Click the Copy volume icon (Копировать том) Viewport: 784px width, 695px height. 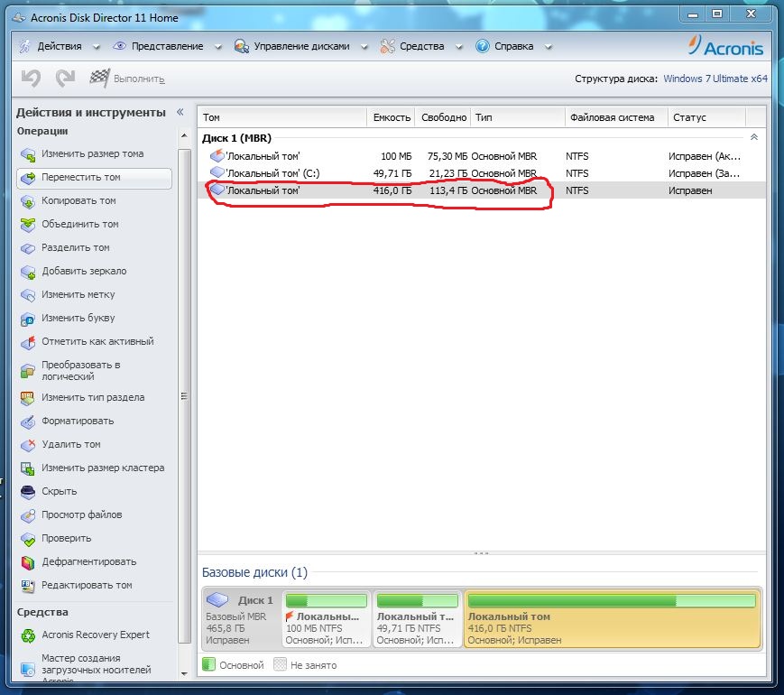(28, 201)
